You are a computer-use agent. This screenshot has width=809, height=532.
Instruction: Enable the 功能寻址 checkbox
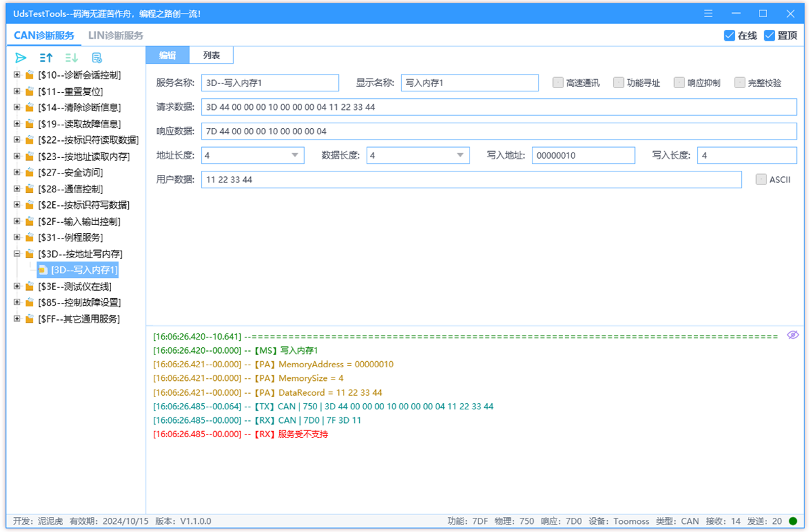coord(618,83)
